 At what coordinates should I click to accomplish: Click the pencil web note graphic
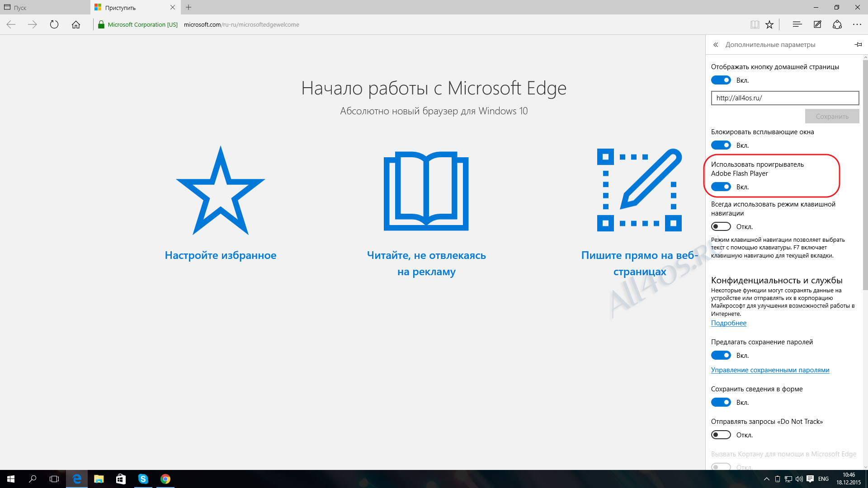click(639, 190)
